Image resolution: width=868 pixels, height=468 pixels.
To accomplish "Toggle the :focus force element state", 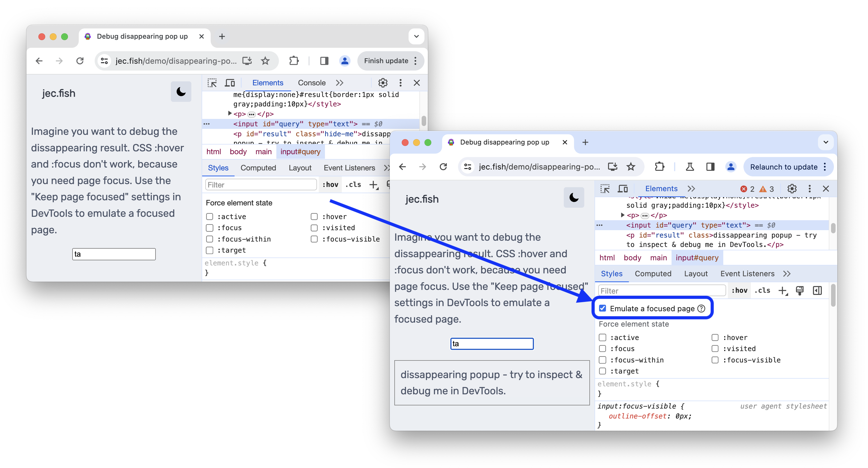I will tap(602, 348).
